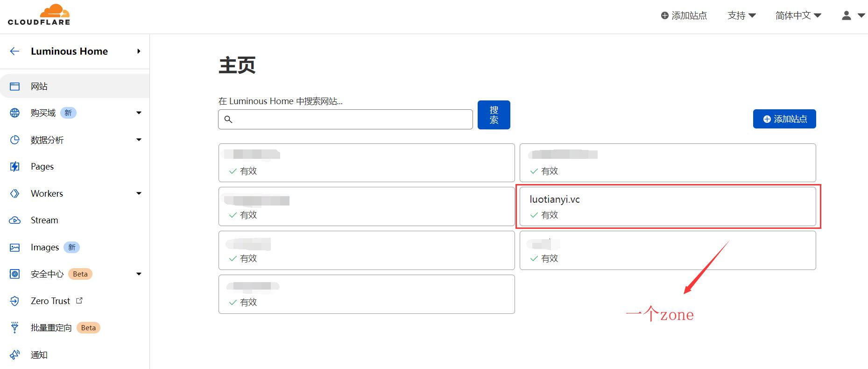Click the bulk redirects funnel icon
The image size is (868, 369).
coord(15,328)
